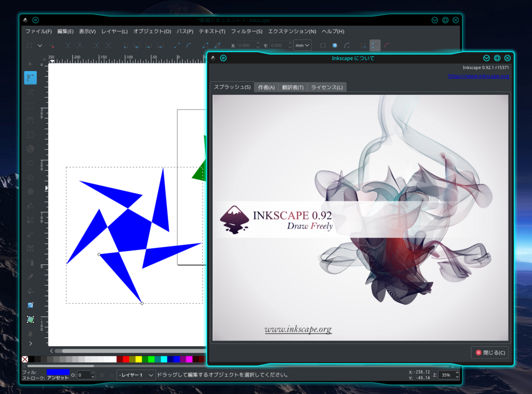Select the active Node edit tool

click(30, 78)
